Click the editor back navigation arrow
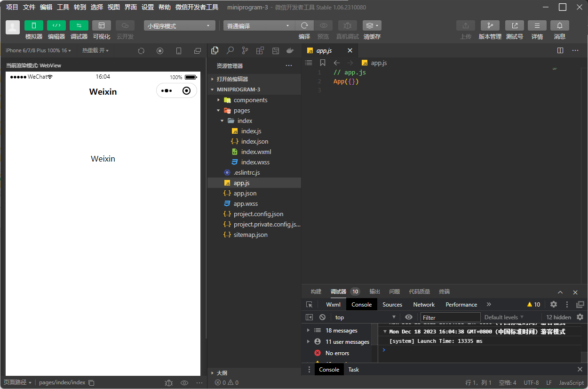This screenshot has width=588, height=389. click(337, 63)
